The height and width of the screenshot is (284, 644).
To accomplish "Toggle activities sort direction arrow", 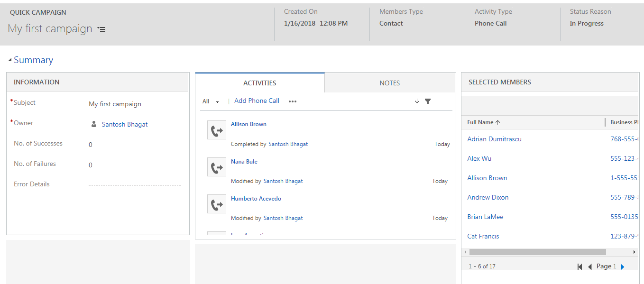I will (x=417, y=101).
